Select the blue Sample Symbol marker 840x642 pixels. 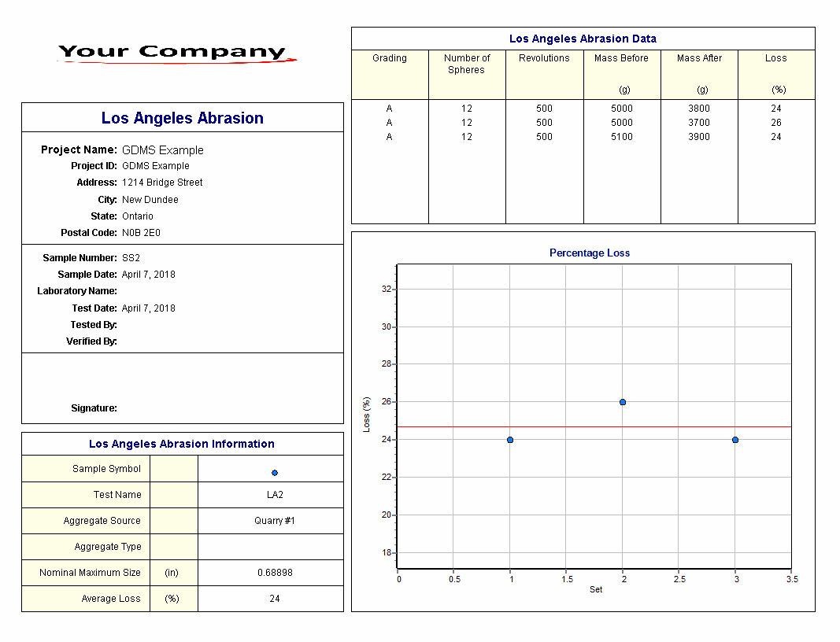coord(274,473)
